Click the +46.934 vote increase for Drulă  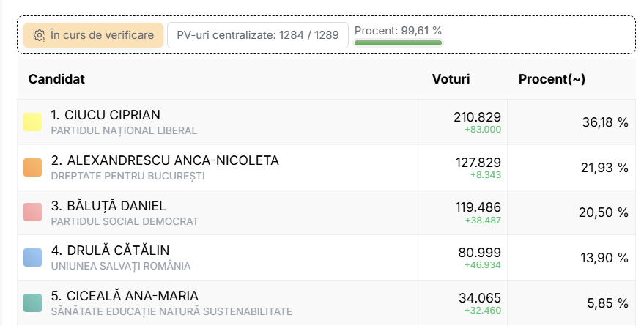(x=482, y=265)
